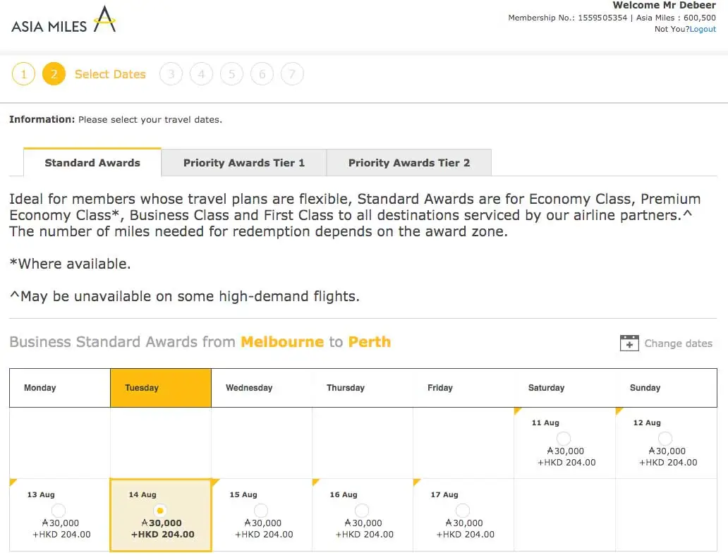Click the 16 Aug date label
Image resolution: width=728 pixels, height=560 pixels.
click(x=344, y=494)
